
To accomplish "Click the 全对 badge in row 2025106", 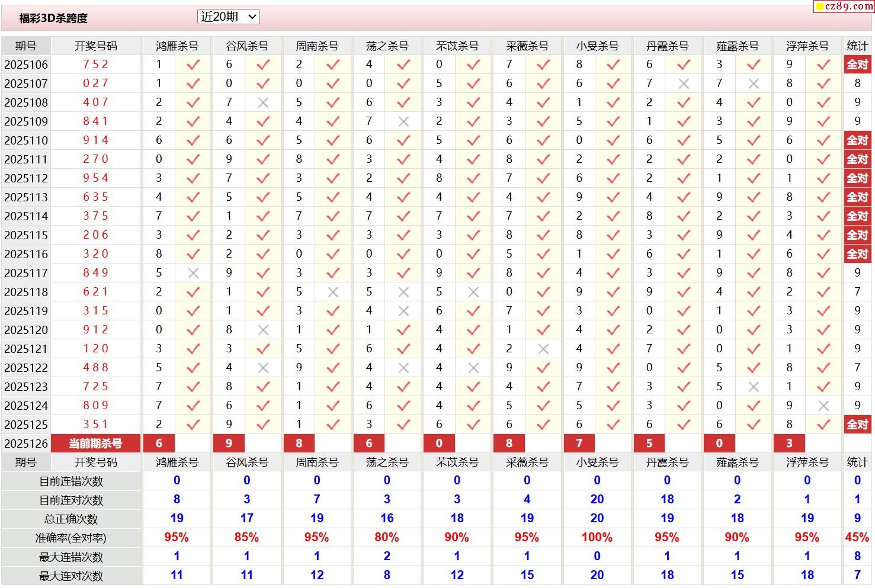I will [857, 65].
